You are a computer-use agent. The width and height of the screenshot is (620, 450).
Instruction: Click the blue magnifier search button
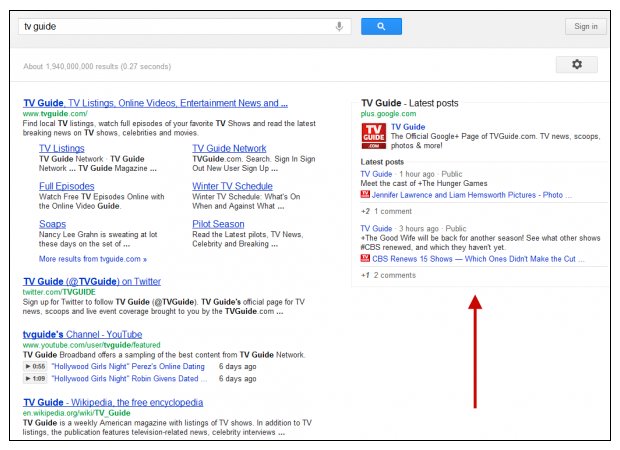point(381,26)
